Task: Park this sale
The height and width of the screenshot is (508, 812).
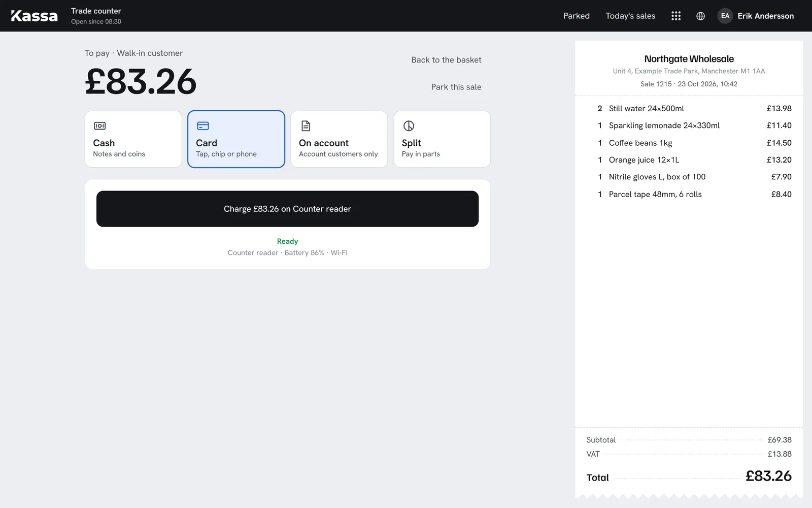Action: 456,87
